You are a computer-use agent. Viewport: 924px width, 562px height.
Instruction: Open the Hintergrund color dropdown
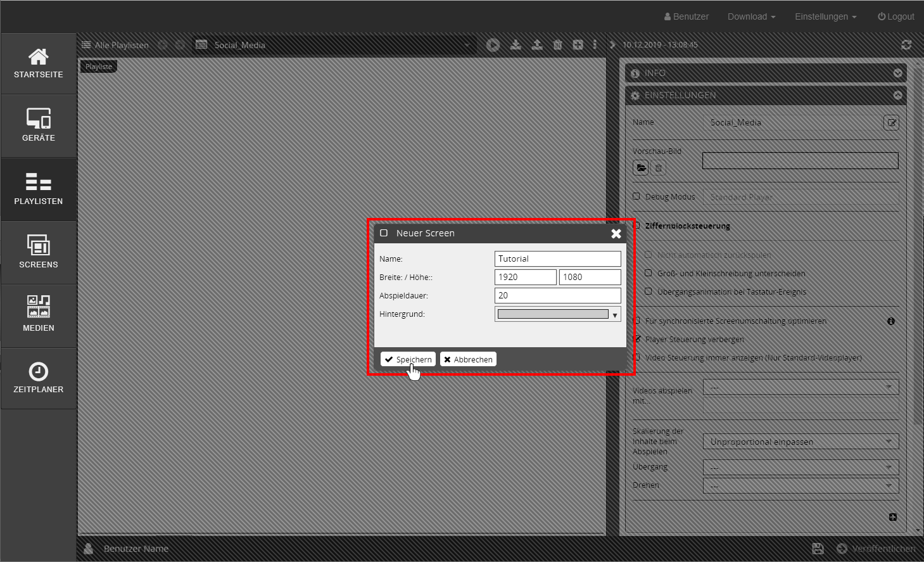pos(557,314)
